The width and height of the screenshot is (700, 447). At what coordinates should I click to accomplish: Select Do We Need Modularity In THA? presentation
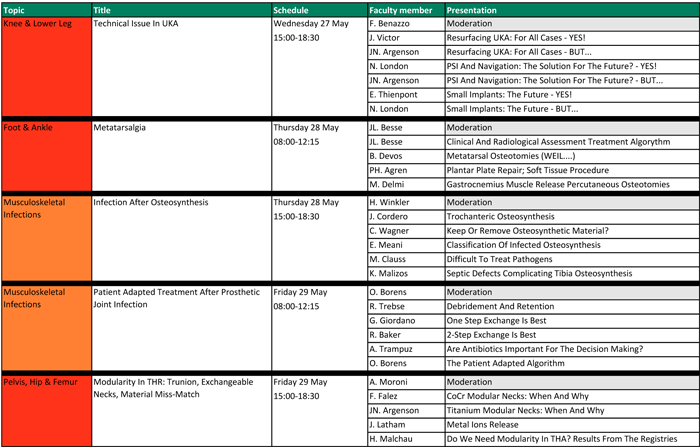pos(562,439)
